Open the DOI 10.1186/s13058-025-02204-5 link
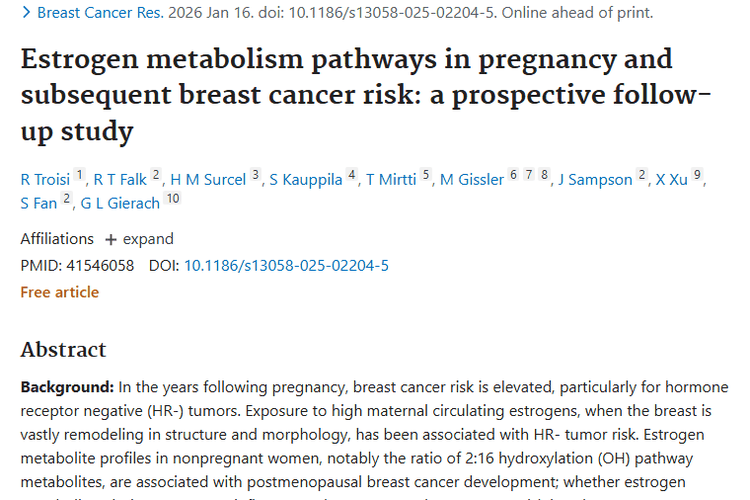The width and height of the screenshot is (750, 500). coord(286,265)
